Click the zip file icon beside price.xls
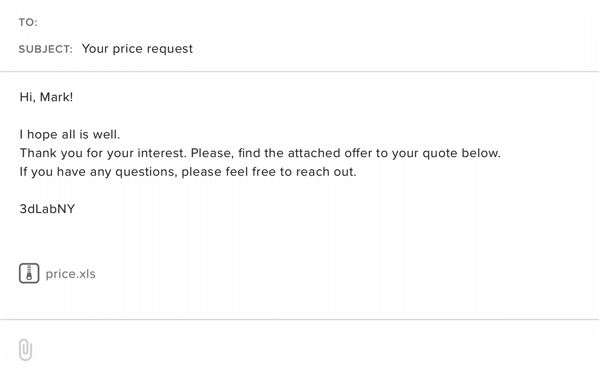 [29, 273]
